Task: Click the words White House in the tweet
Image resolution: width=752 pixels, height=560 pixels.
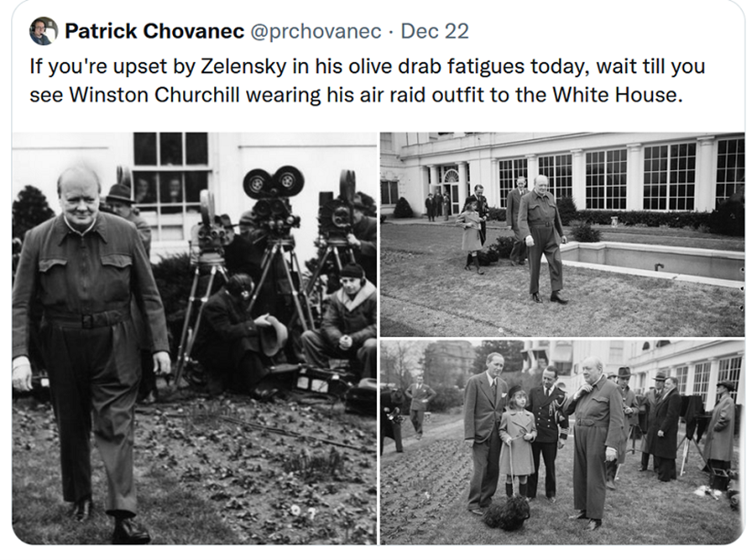Action: (x=616, y=94)
